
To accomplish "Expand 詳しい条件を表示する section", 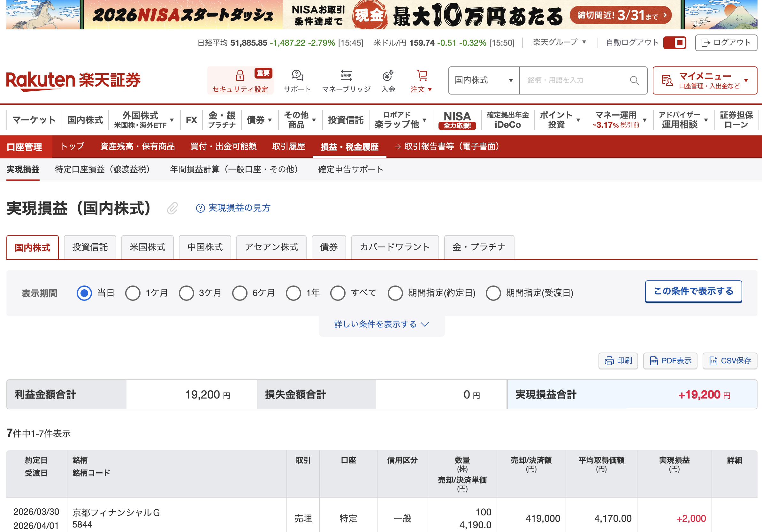I will [381, 324].
